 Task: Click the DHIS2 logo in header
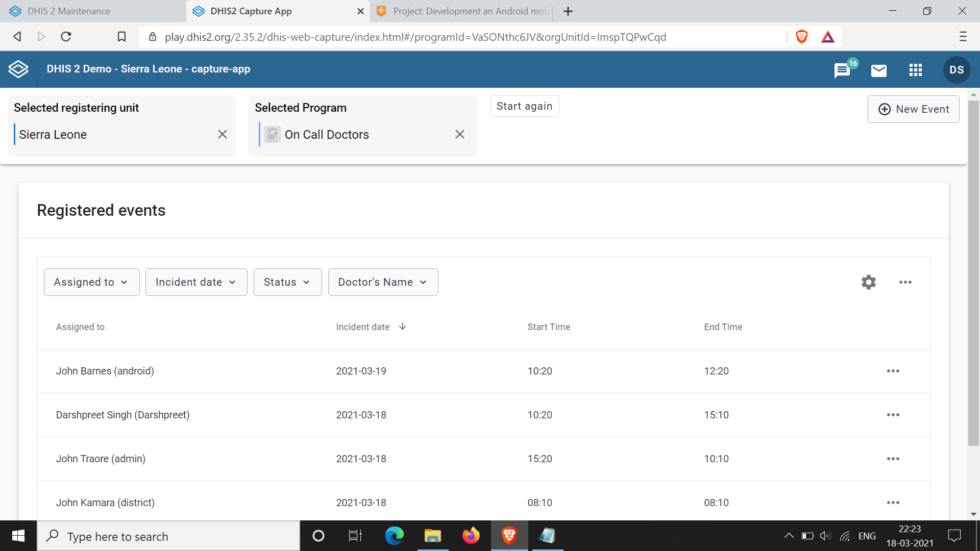point(18,69)
